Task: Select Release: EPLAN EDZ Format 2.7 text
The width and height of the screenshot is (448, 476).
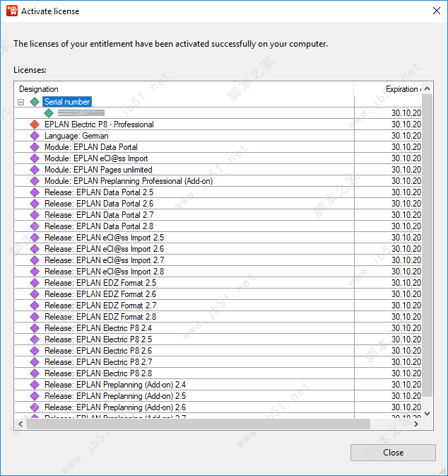Action: tap(100, 306)
